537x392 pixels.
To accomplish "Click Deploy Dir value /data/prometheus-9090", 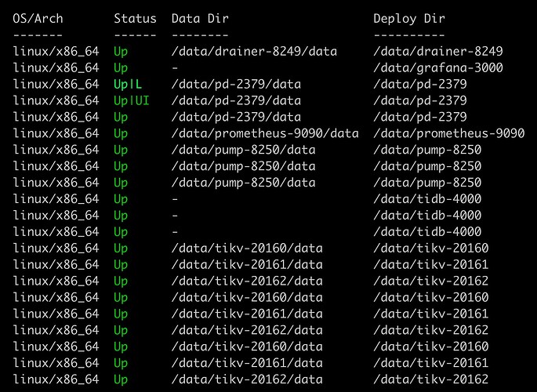I will (448, 133).
